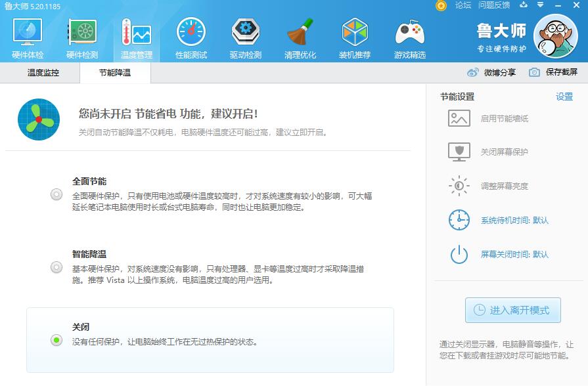Open the 驱动检测 driver detection icon

point(246,32)
